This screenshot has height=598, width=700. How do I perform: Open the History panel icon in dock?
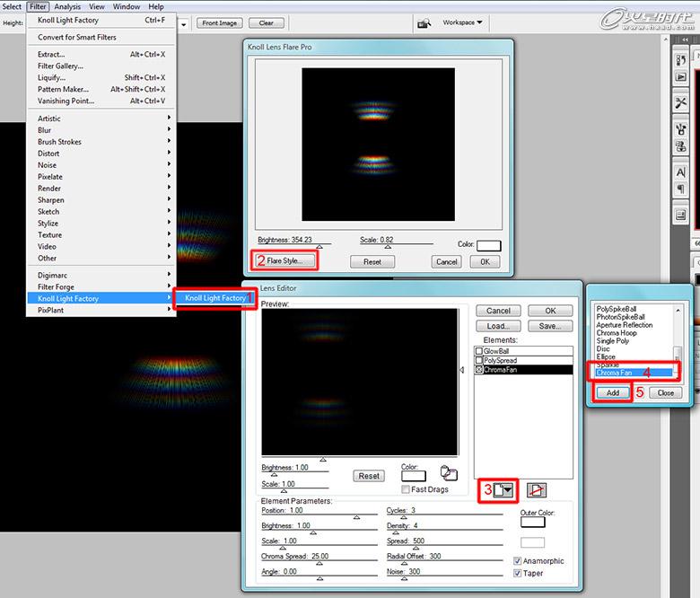pos(681,60)
